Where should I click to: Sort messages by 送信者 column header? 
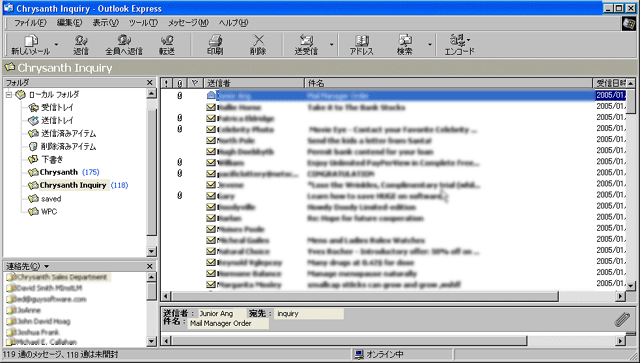[254, 83]
